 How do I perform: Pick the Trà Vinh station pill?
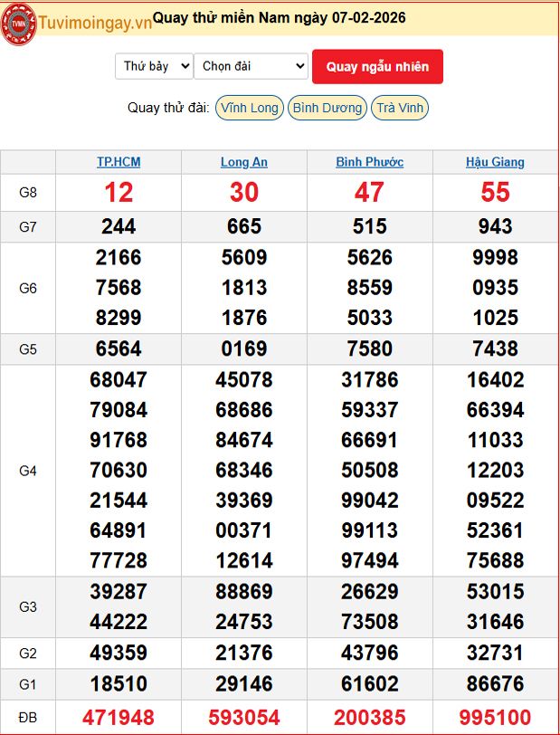[399, 108]
